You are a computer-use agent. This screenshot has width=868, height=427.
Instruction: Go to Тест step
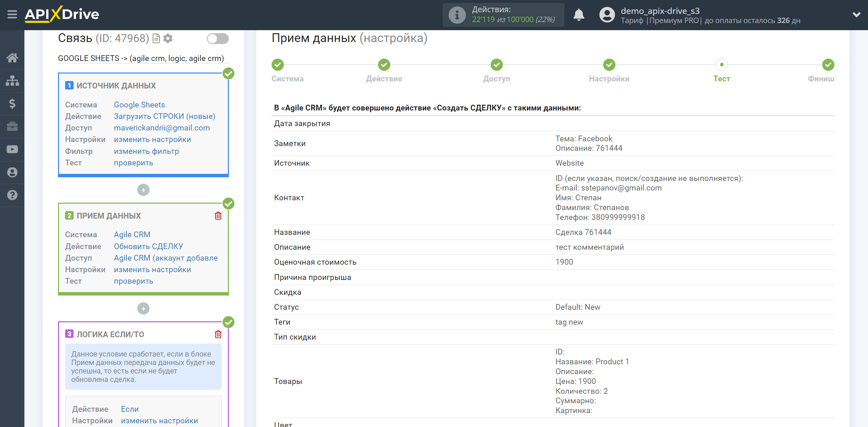pyautogui.click(x=722, y=65)
